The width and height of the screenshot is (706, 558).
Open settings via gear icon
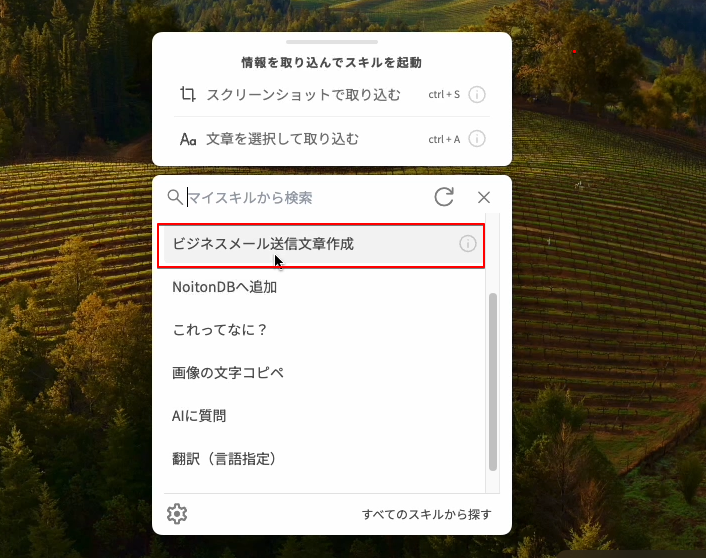tap(177, 514)
